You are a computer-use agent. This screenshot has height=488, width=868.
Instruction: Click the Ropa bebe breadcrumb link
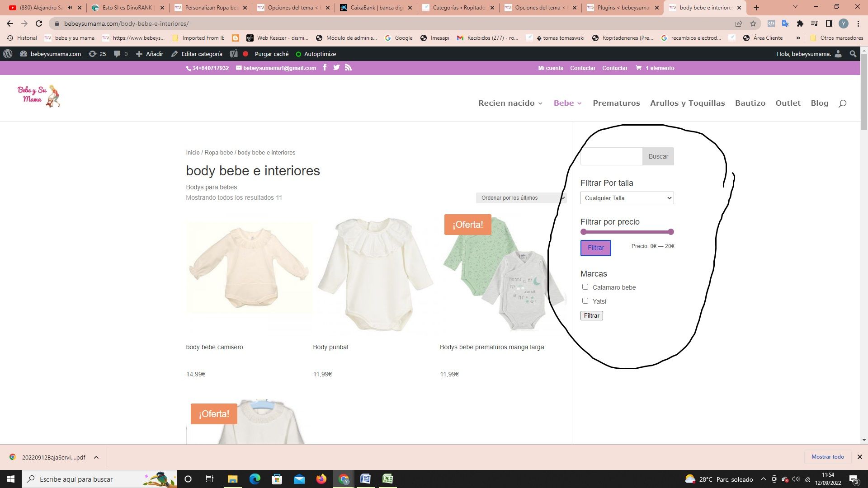(219, 153)
